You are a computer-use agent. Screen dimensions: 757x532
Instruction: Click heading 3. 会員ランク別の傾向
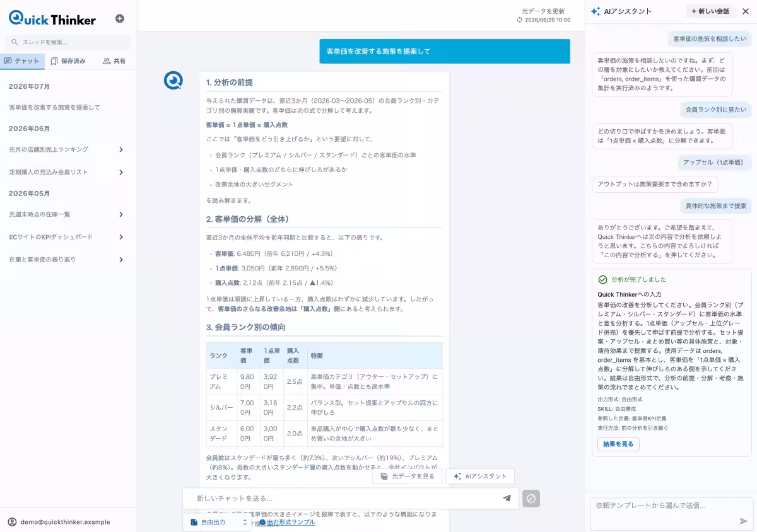[x=245, y=327]
